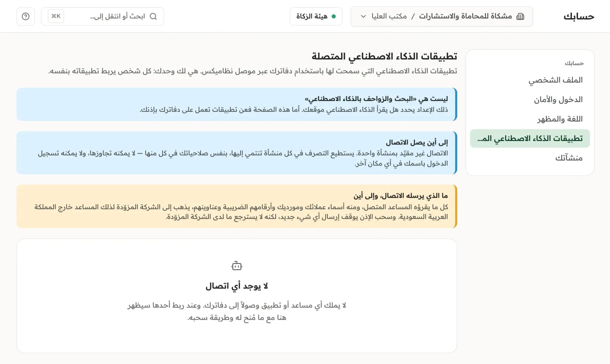The height and width of the screenshot is (364, 610).
Task: Open the الملف الشخصي settings section
Action: (530, 80)
